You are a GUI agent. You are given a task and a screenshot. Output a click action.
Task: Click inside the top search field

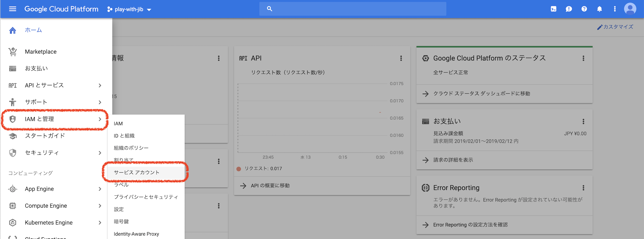pos(353,9)
